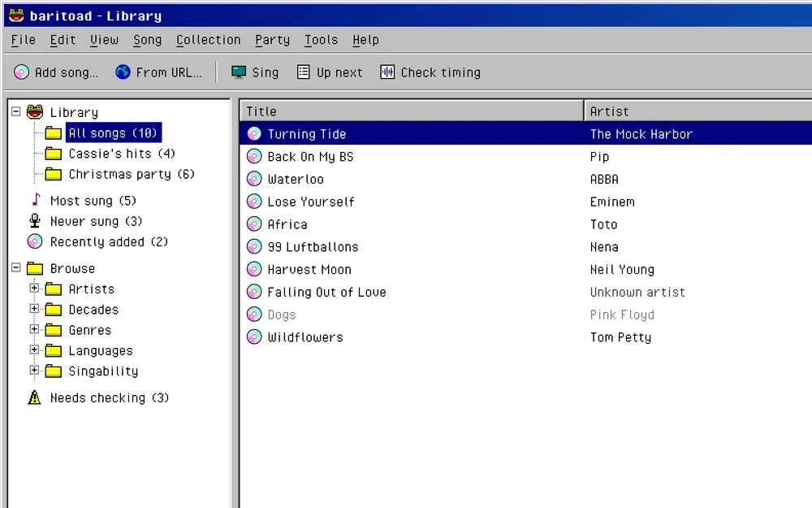Expand the Genres folder

point(34,329)
